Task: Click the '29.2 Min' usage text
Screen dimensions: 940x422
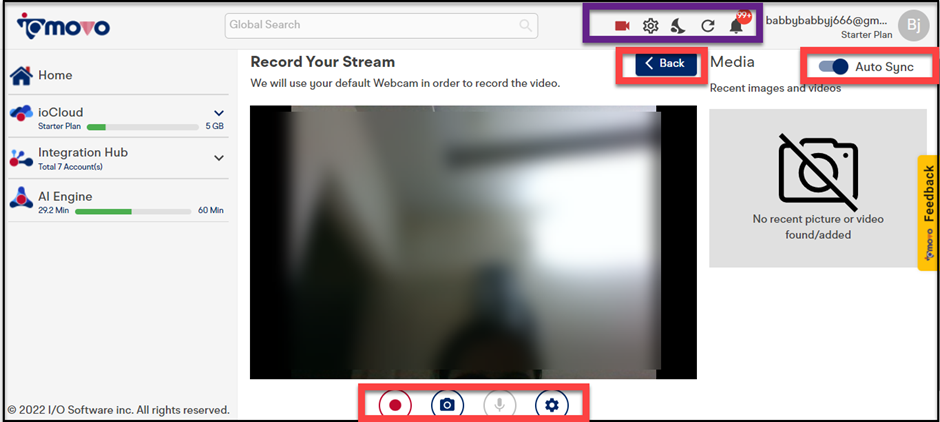Action: [53, 211]
